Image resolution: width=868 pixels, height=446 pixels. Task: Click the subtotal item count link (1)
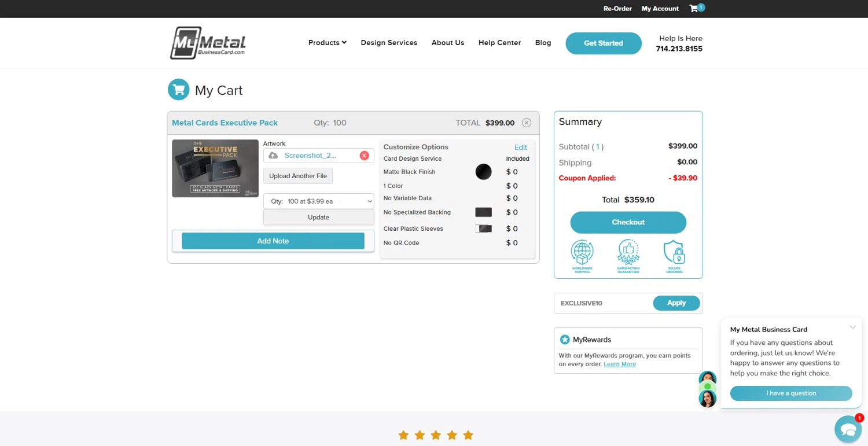tap(598, 147)
